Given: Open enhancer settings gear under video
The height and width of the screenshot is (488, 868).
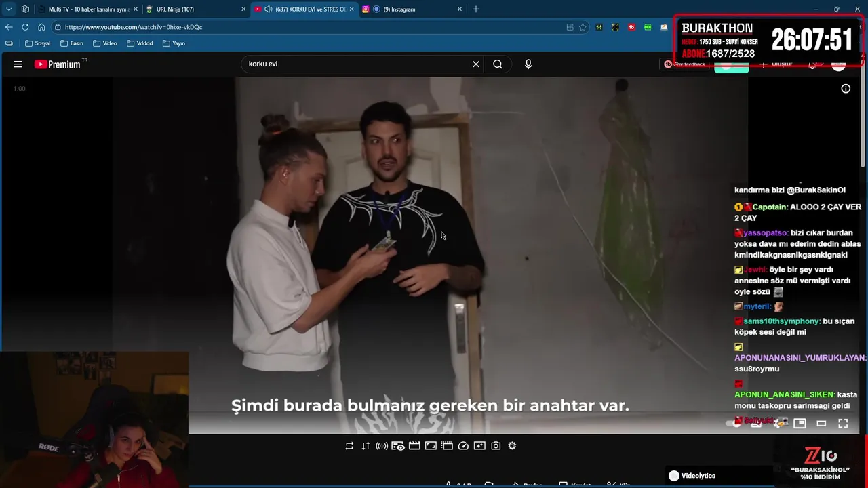Looking at the screenshot, I should [x=512, y=446].
